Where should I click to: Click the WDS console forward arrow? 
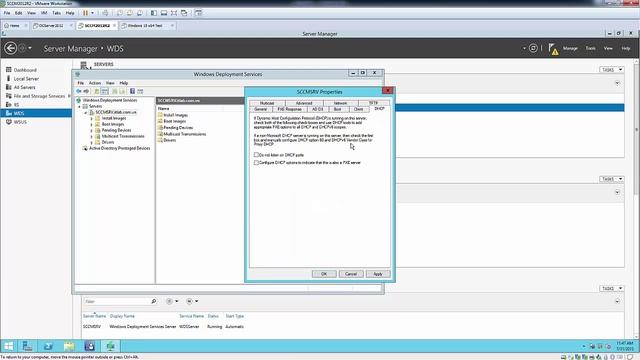click(x=86, y=91)
